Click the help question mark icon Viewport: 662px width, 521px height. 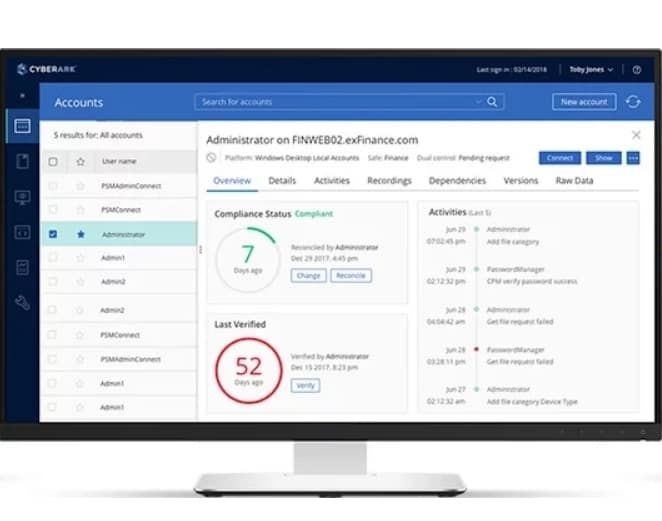(x=637, y=70)
